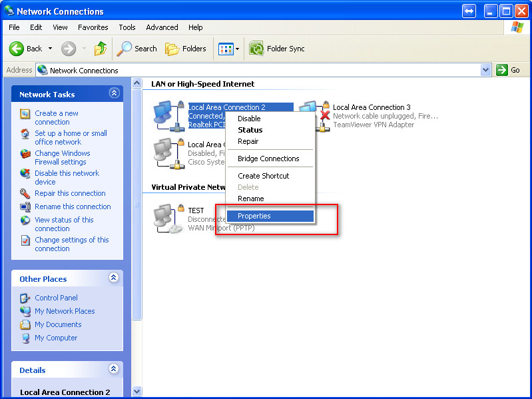This screenshot has height=399, width=532.
Task: Open the File menu
Action: [x=14, y=27]
